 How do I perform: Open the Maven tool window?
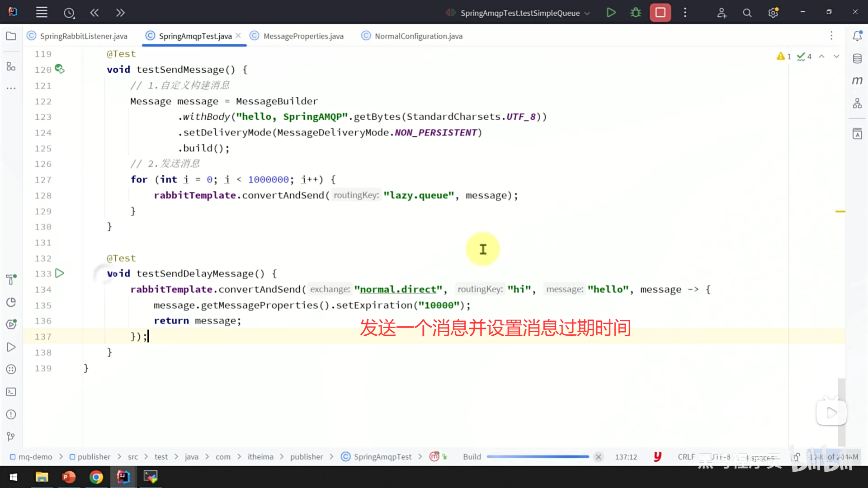click(x=857, y=80)
